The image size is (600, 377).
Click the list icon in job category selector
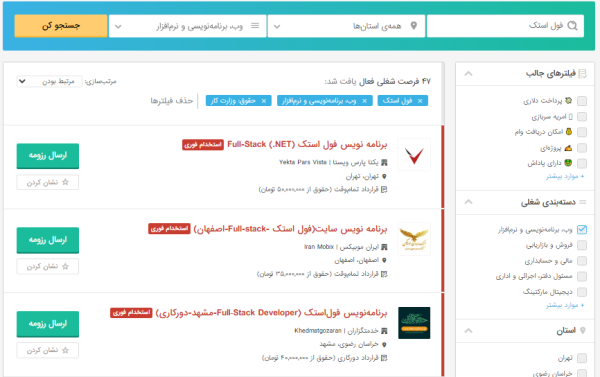[255, 26]
